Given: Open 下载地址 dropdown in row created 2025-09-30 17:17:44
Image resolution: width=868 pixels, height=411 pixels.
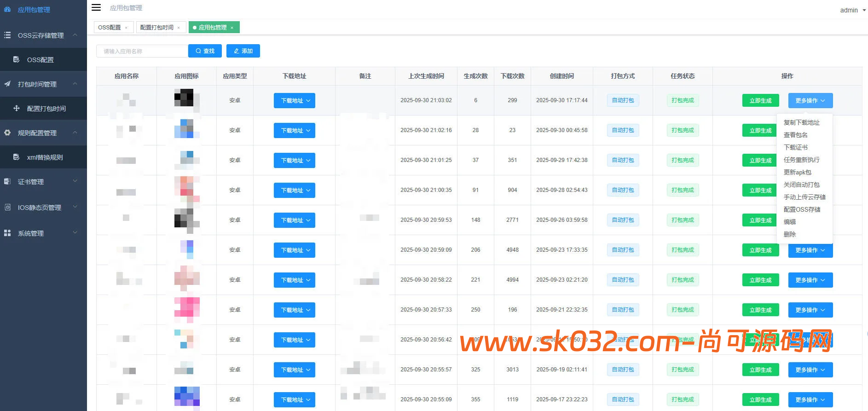Looking at the screenshot, I should pos(295,100).
